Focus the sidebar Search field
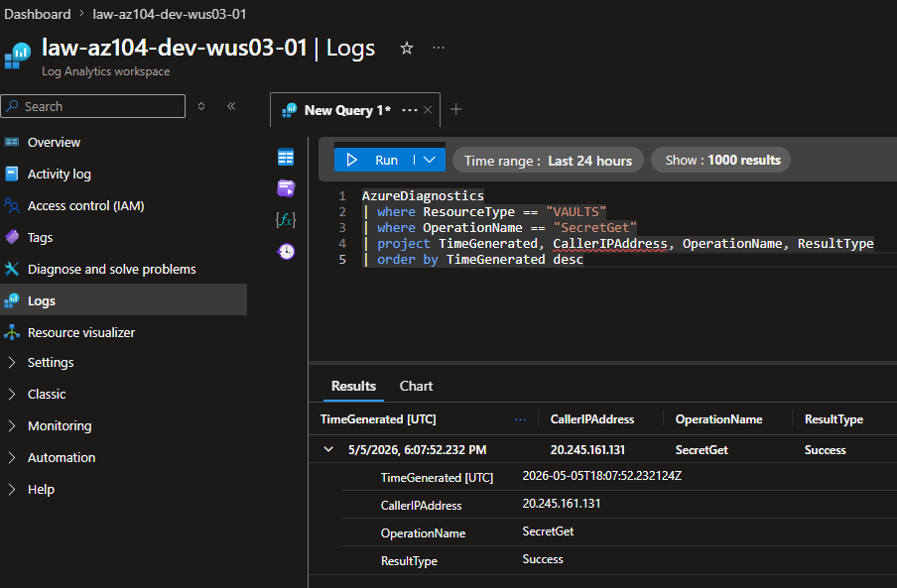The height and width of the screenshot is (588, 897). 93,106
